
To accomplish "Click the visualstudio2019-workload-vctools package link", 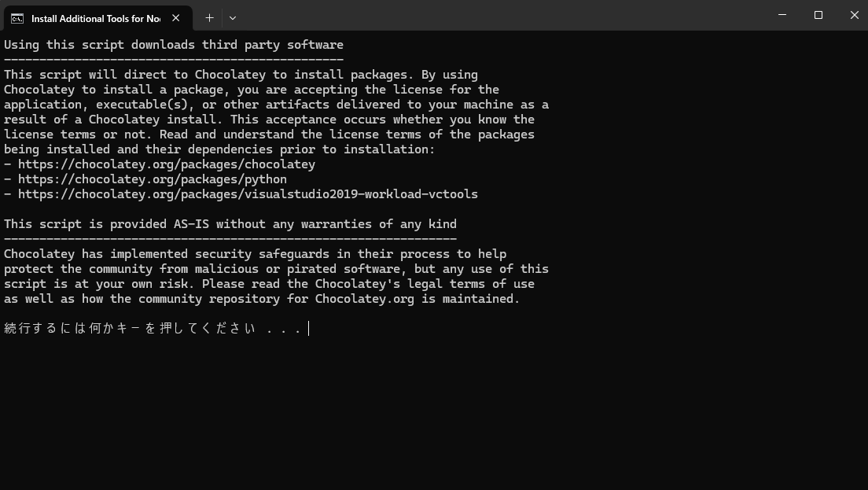I will 241,193.
